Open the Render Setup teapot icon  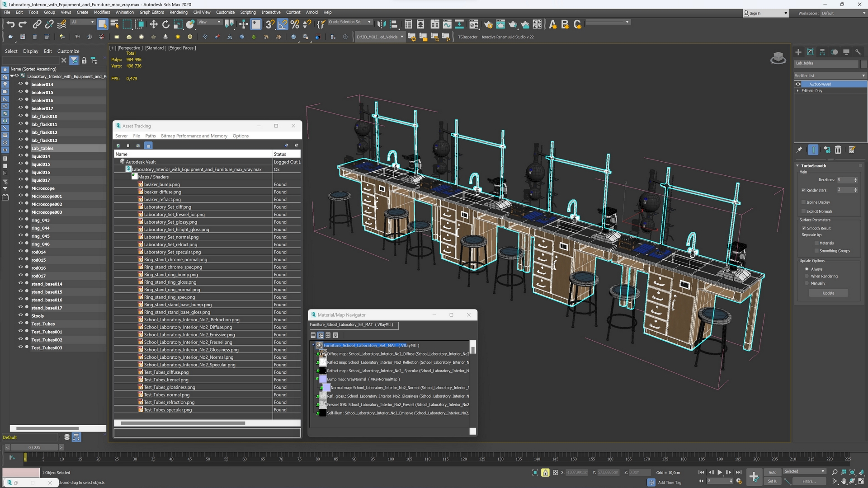(488, 24)
